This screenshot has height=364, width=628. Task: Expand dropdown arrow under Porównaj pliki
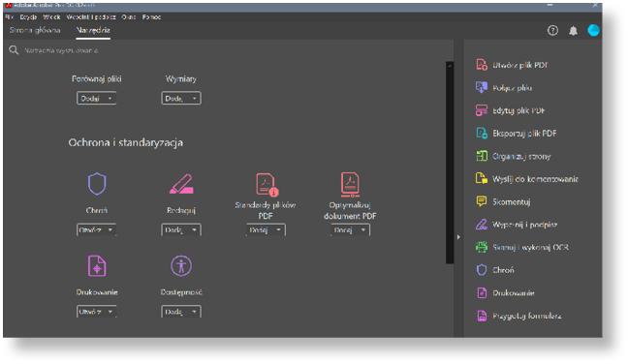coord(110,99)
